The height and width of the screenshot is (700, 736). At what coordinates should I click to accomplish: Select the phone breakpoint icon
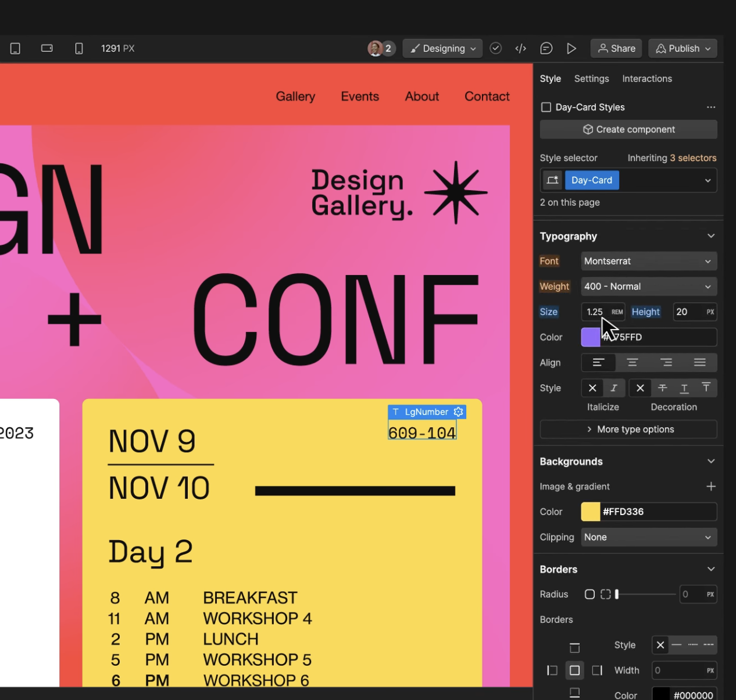click(x=78, y=48)
